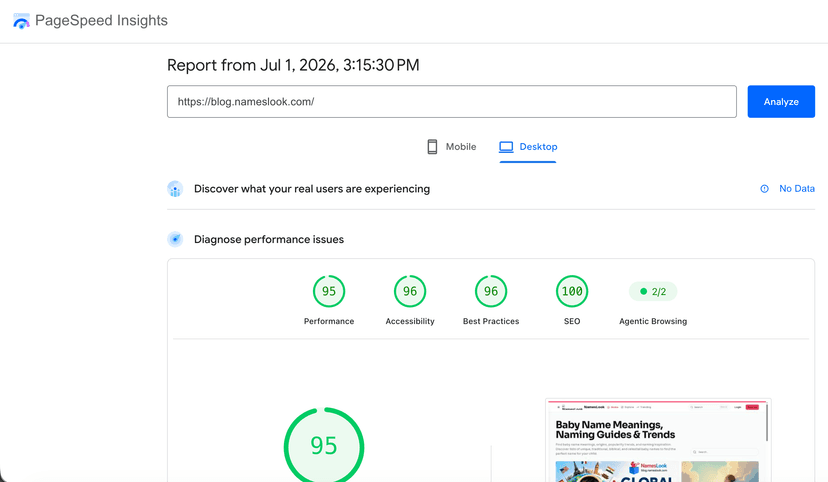Open the No Data link
Screen dimensions: 828x482
tap(797, 188)
